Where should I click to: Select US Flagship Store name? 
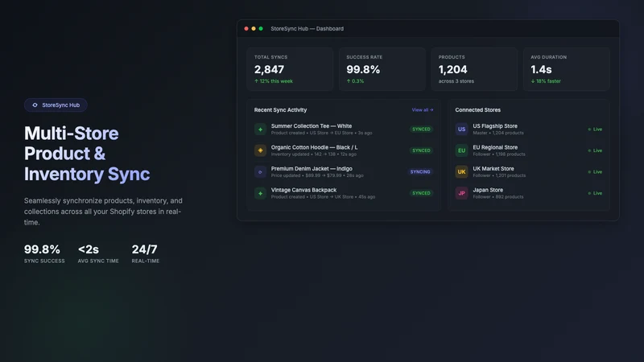click(x=495, y=126)
